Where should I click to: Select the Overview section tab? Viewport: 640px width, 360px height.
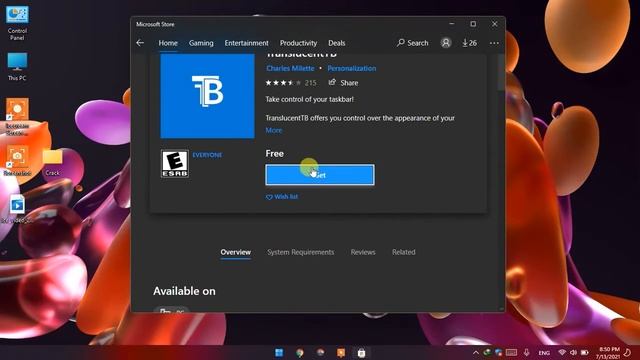(x=236, y=252)
